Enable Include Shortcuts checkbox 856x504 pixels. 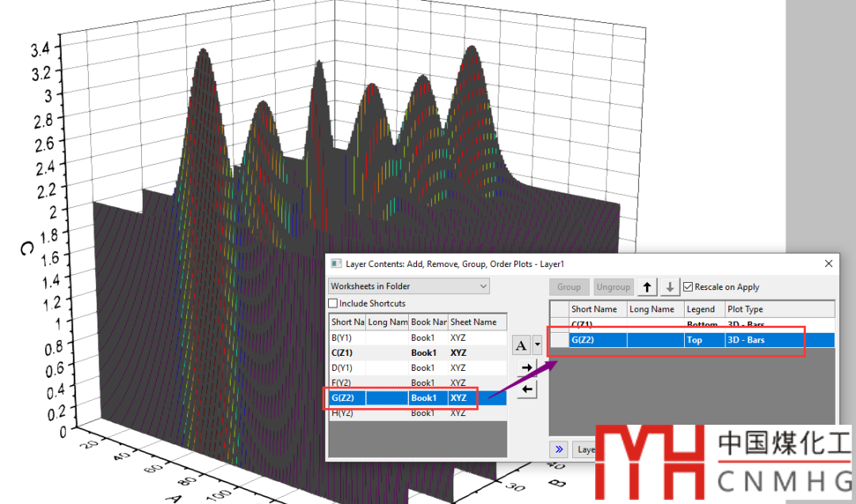(x=334, y=304)
